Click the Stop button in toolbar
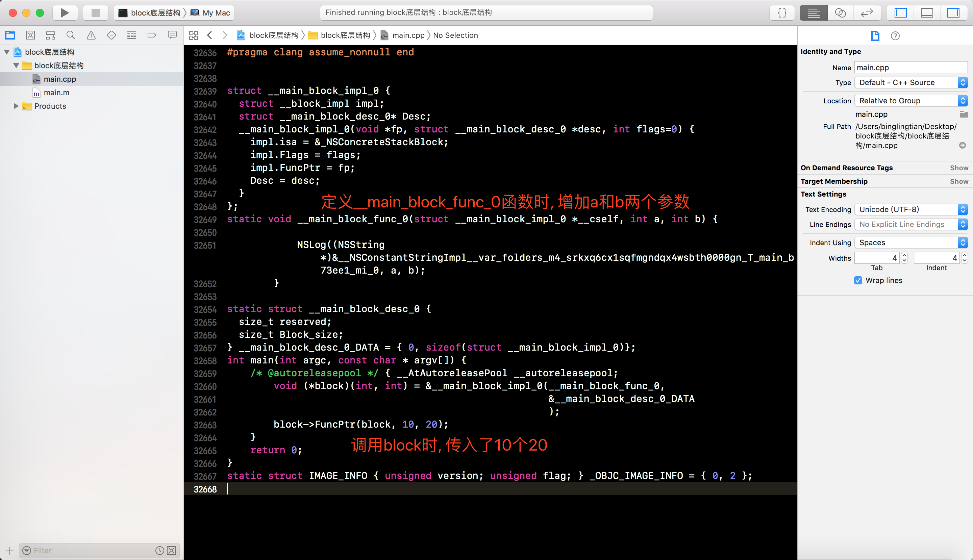 (x=95, y=13)
